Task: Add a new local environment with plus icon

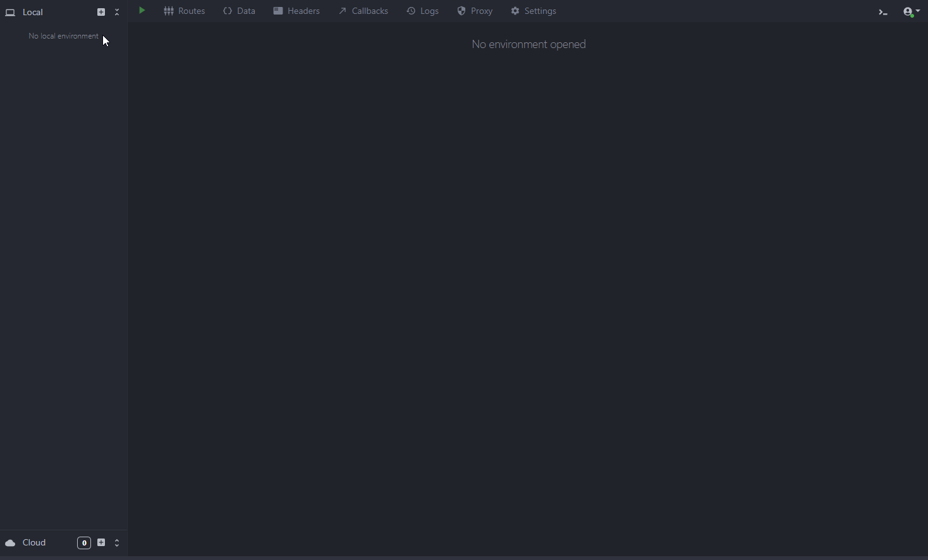Action: [x=101, y=12]
